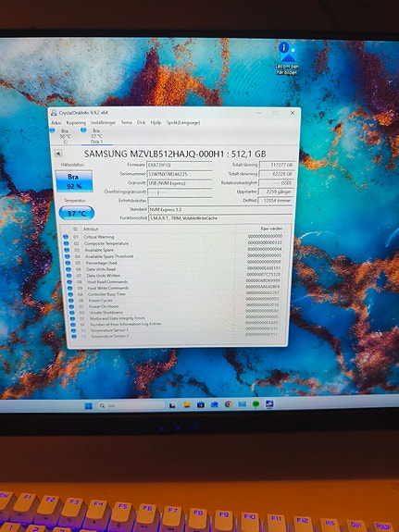This screenshot has width=399, height=532.
Task: Open the Inställningar menu
Action: click(x=104, y=122)
